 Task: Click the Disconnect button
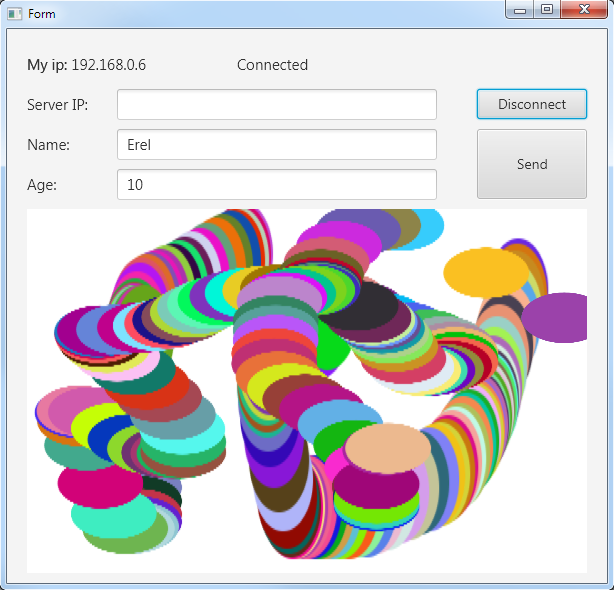(x=531, y=104)
